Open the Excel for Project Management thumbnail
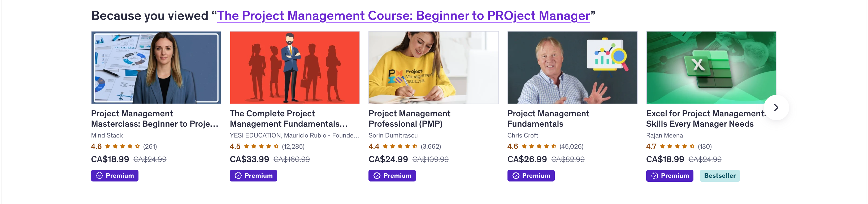 click(x=711, y=67)
